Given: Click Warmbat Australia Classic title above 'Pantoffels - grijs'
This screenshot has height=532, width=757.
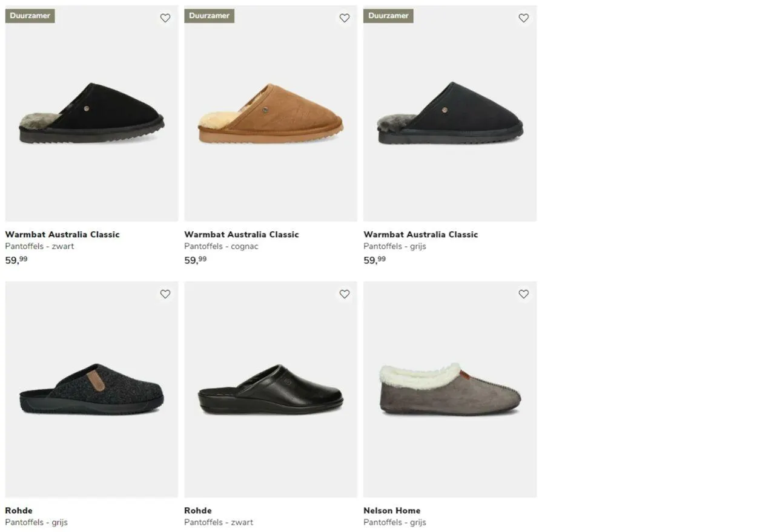Looking at the screenshot, I should coord(421,234).
